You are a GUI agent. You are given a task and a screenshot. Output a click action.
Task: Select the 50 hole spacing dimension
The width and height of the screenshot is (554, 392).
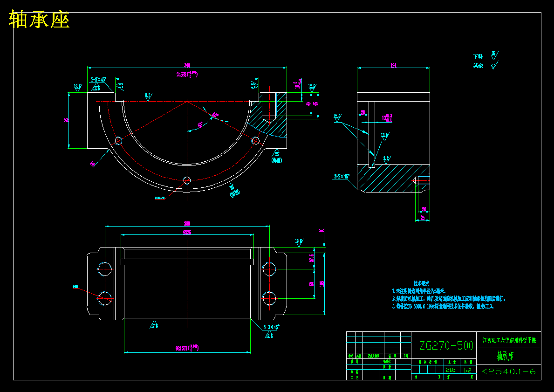tap(312, 283)
